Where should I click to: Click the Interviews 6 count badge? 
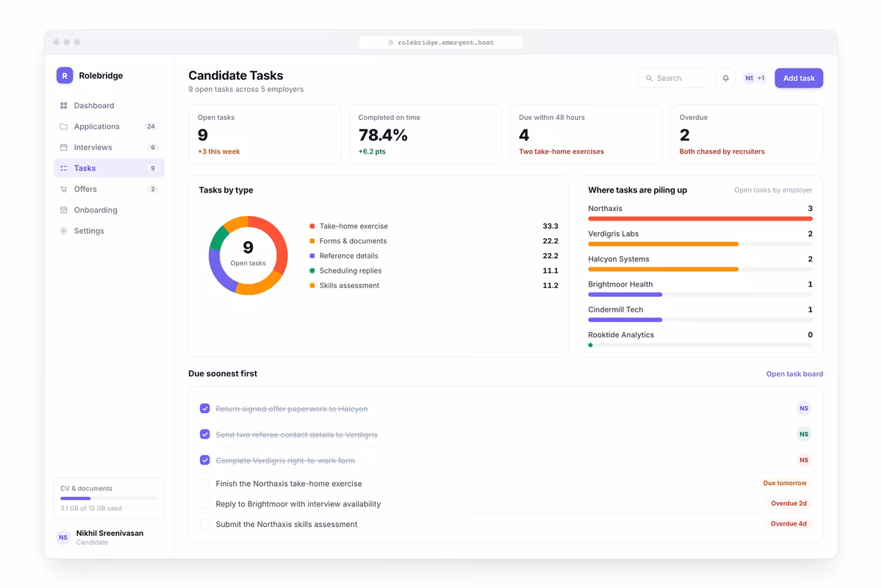point(153,147)
